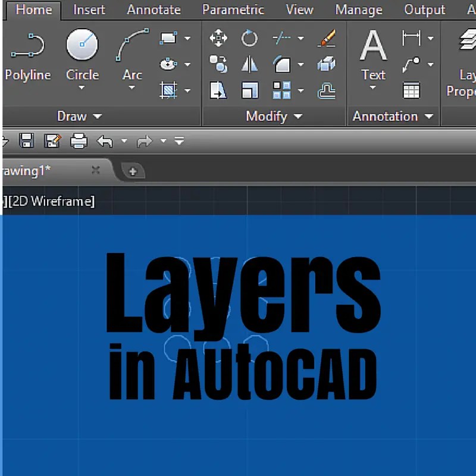Open the Redo history dropdown
The height and width of the screenshot is (476, 476).
(163, 140)
